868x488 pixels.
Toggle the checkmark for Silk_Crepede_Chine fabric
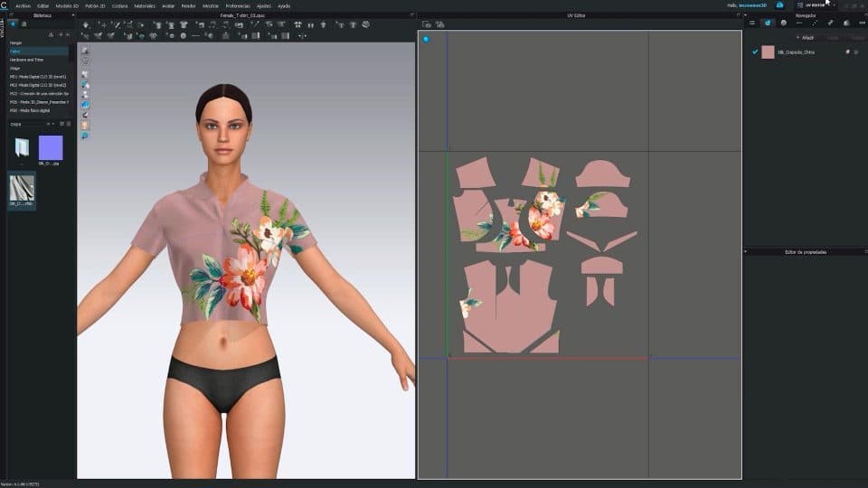pos(754,52)
